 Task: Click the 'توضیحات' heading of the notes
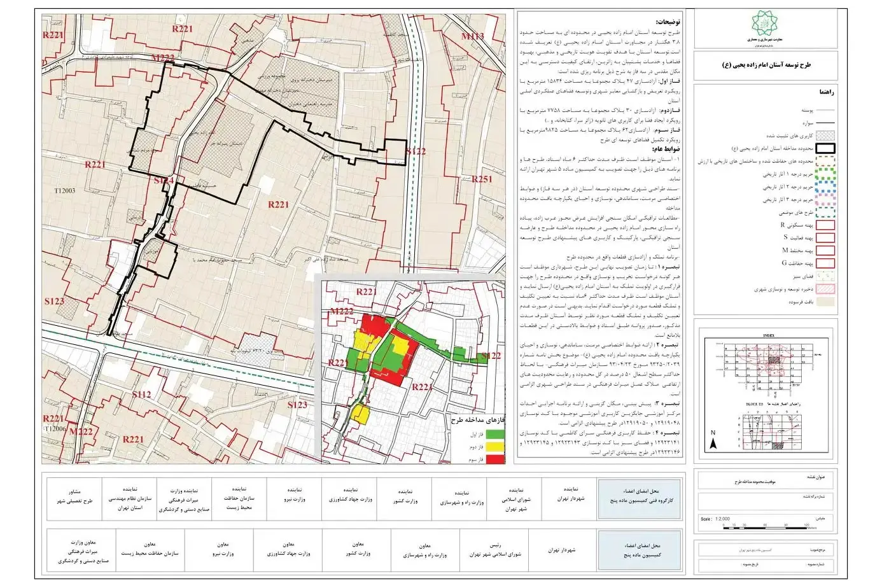667,21
